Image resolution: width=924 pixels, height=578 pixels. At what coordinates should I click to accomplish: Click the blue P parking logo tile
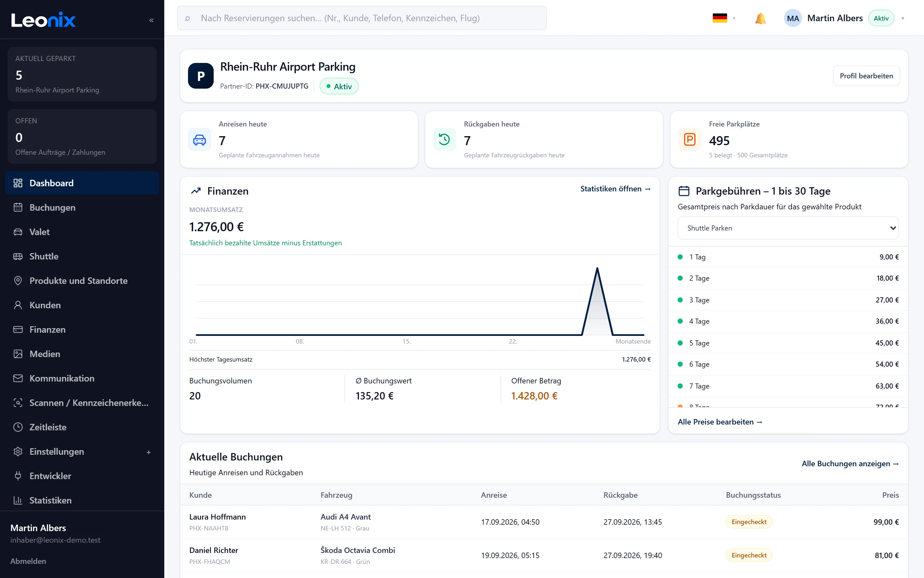click(201, 76)
